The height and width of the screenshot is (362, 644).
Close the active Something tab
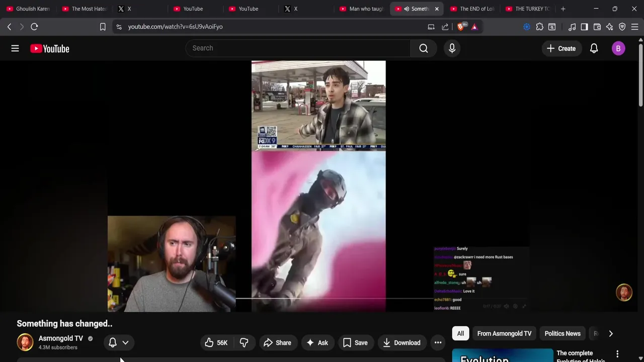437,9
